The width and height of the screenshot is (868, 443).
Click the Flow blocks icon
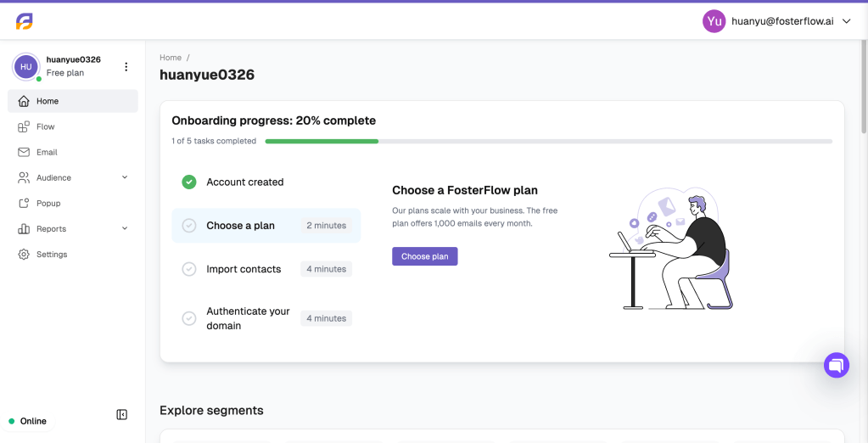[x=23, y=126]
